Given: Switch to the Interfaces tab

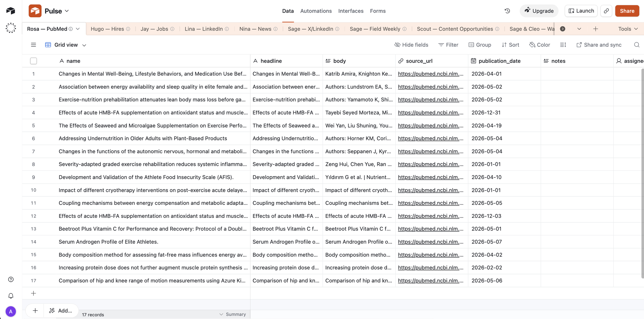Looking at the screenshot, I should click(x=351, y=11).
